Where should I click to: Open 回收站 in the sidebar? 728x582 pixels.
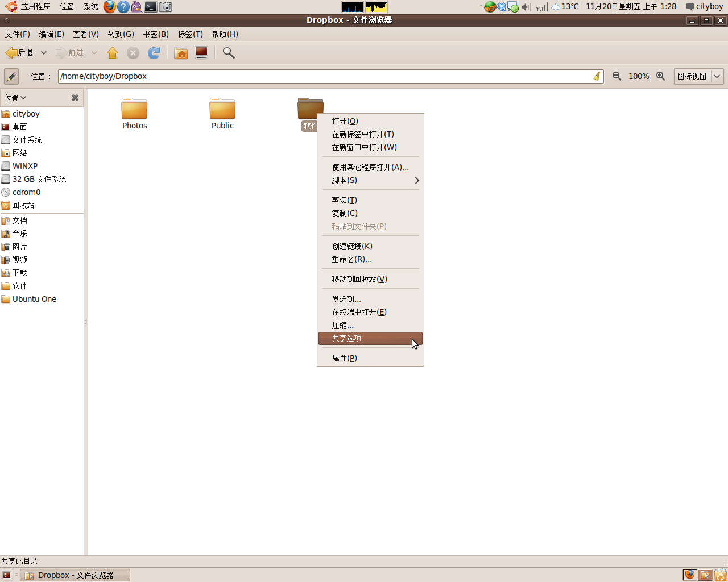point(42,205)
